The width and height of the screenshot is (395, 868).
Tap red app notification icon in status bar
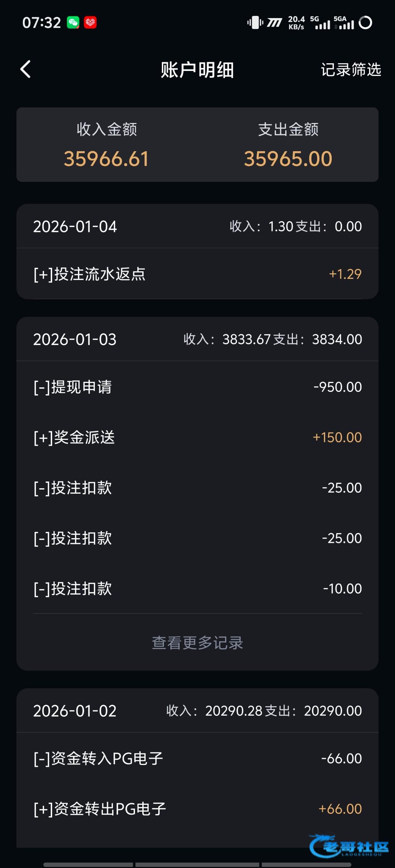90,23
